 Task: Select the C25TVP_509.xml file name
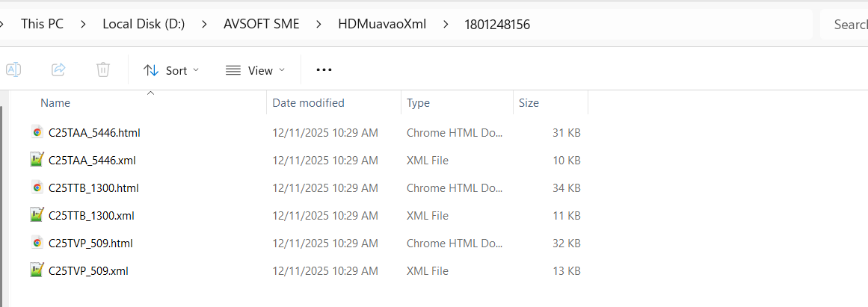tap(88, 270)
